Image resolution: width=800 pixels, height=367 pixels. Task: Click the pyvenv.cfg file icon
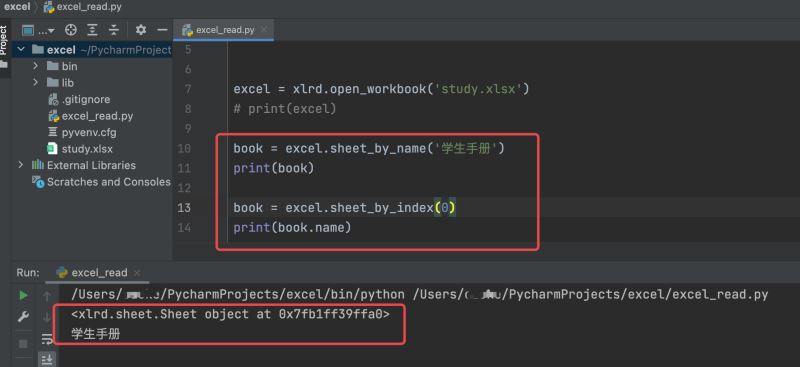52,133
